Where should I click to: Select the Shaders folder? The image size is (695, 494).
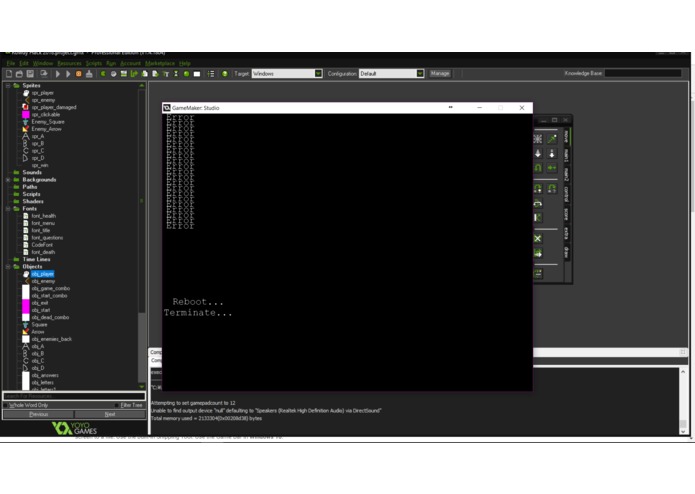tap(33, 202)
